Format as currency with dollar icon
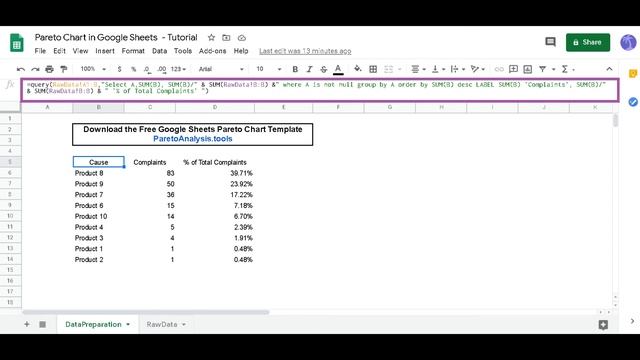 tap(119, 69)
